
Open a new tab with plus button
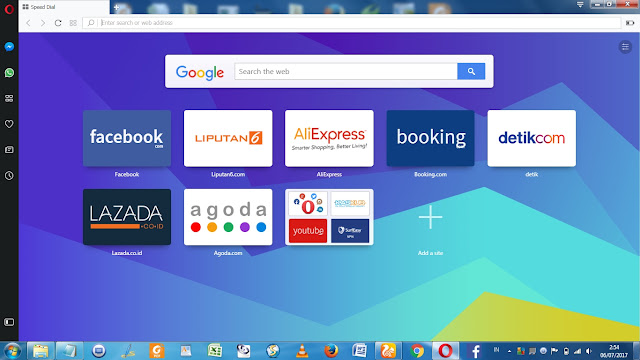click(x=116, y=7)
